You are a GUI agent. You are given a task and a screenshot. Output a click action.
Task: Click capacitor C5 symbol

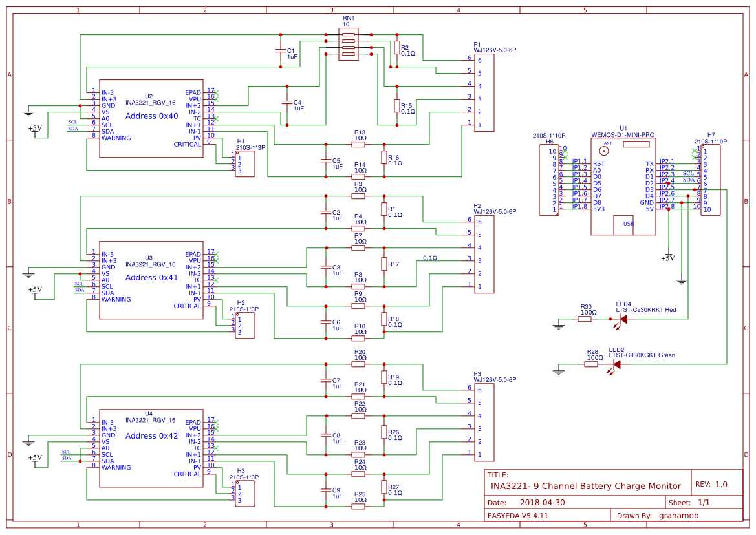click(x=326, y=160)
